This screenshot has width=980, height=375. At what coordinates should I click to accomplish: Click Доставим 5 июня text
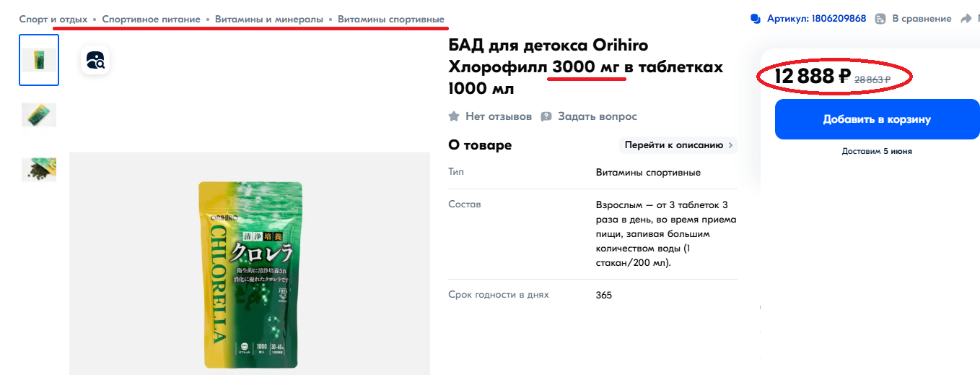pos(877,152)
